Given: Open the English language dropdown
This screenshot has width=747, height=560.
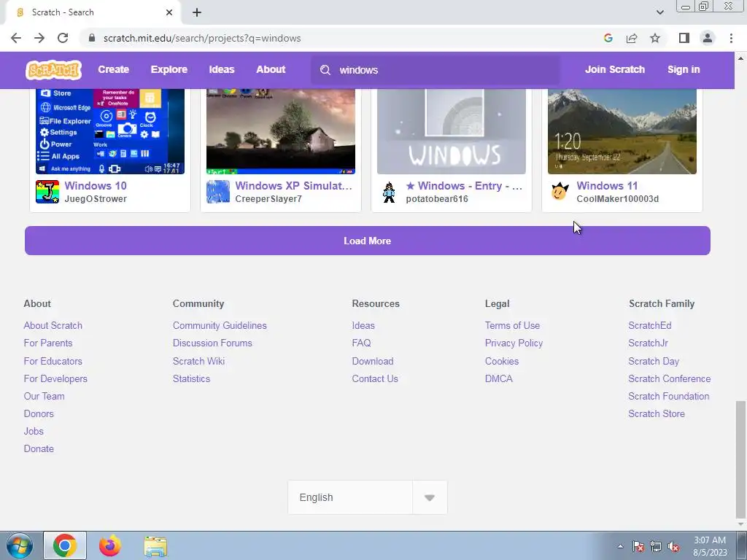Looking at the screenshot, I should (368, 497).
